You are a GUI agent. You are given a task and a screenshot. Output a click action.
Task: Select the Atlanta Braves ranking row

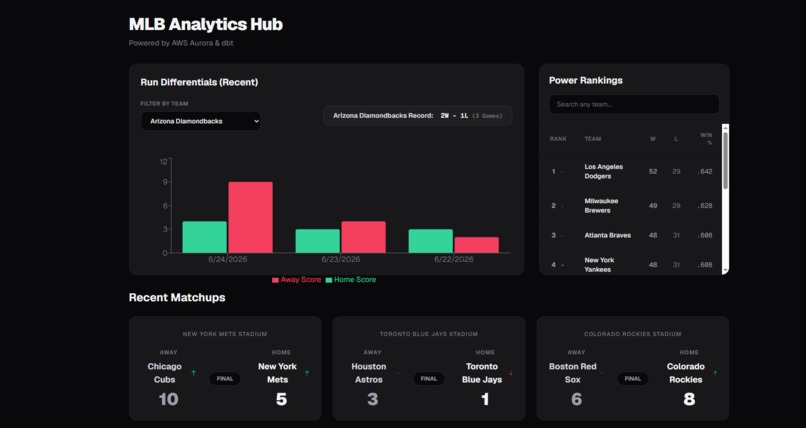pyautogui.click(x=631, y=235)
